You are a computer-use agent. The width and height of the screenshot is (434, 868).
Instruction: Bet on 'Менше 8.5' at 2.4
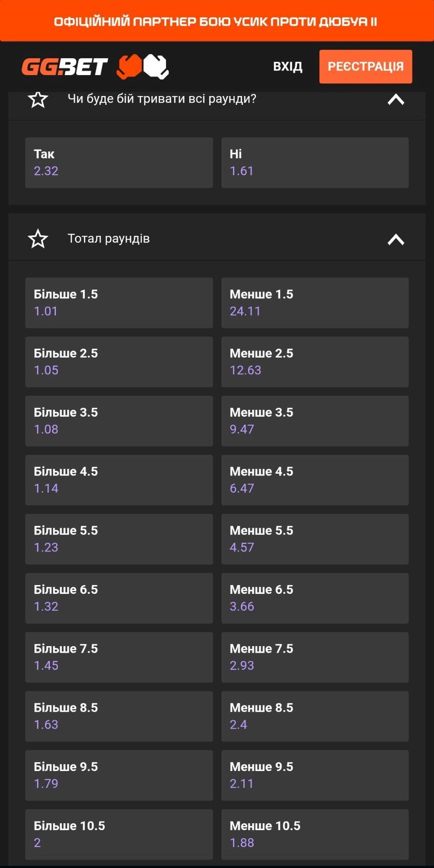[x=315, y=716]
